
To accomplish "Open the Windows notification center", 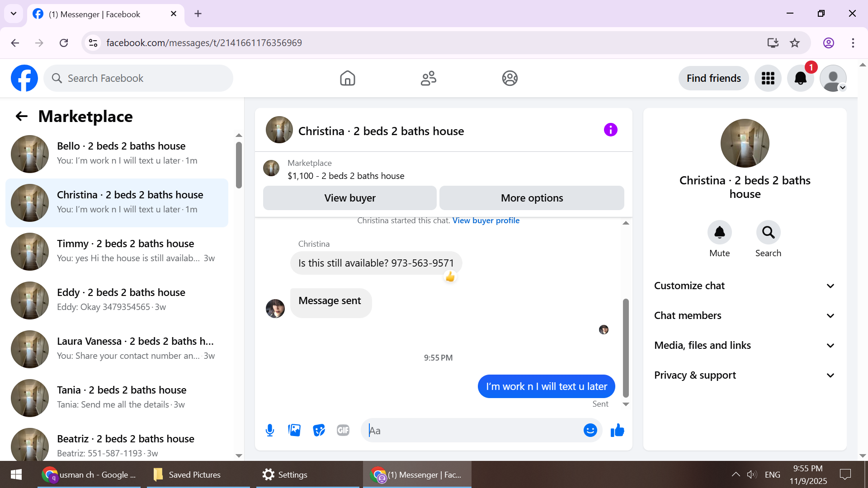I will pos(845,474).
